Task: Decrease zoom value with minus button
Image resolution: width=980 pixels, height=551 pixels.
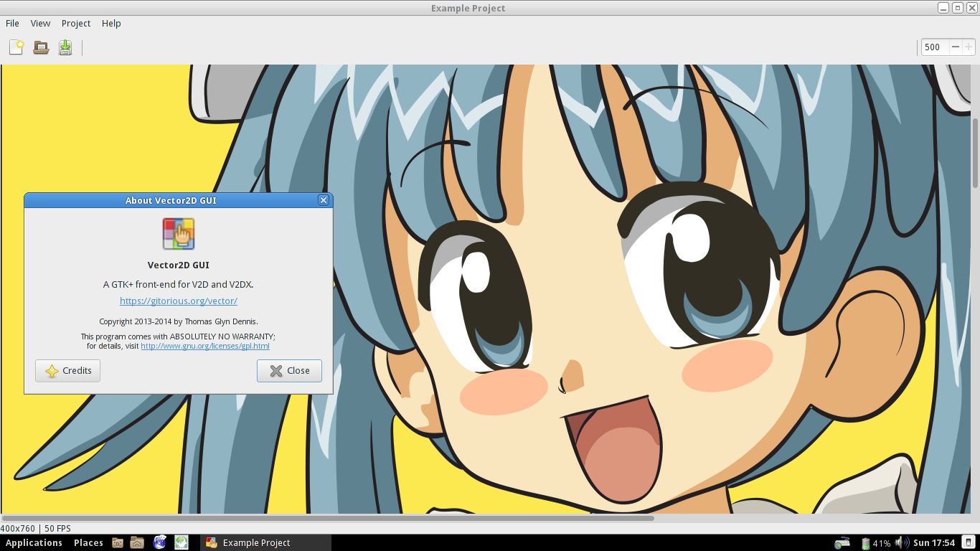Action: (955, 47)
